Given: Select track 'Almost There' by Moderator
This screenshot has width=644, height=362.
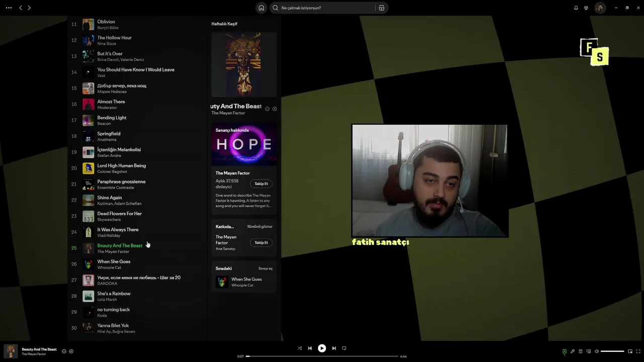Looking at the screenshot, I should point(137,104).
